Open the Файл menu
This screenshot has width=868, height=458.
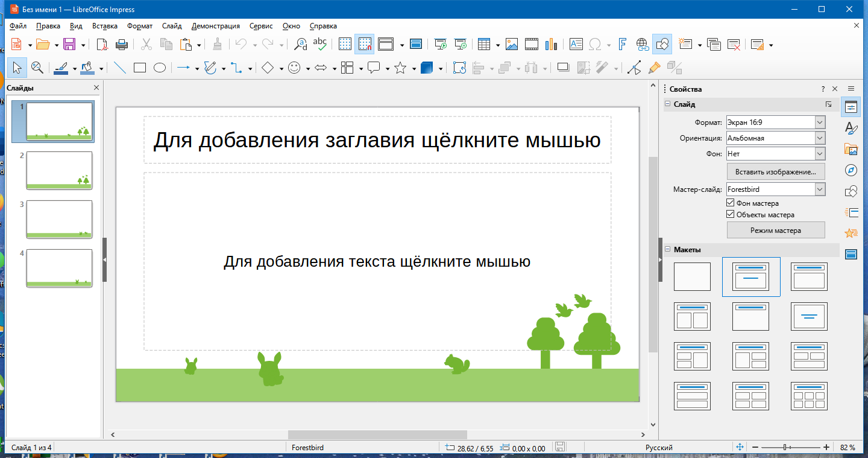pos(18,26)
